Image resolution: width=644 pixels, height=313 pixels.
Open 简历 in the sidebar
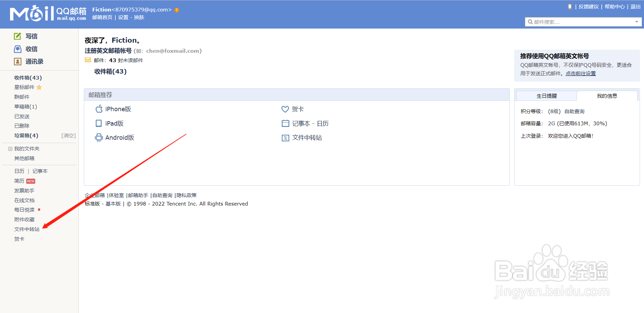tap(19, 181)
